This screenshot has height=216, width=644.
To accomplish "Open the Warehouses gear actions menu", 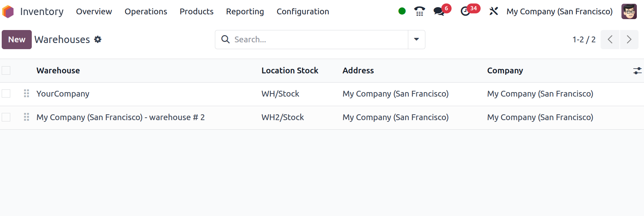I will [x=98, y=40].
